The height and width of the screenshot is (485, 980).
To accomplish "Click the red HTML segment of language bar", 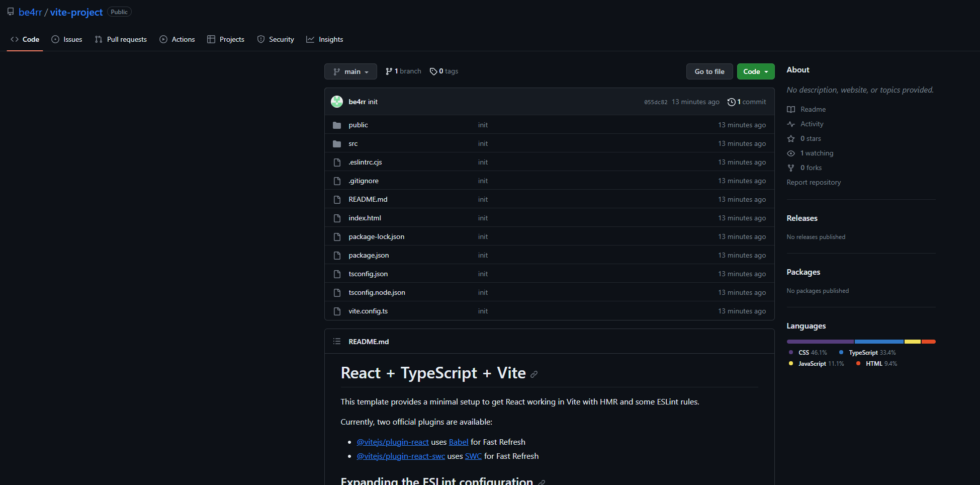I will [x=929, y=342].
